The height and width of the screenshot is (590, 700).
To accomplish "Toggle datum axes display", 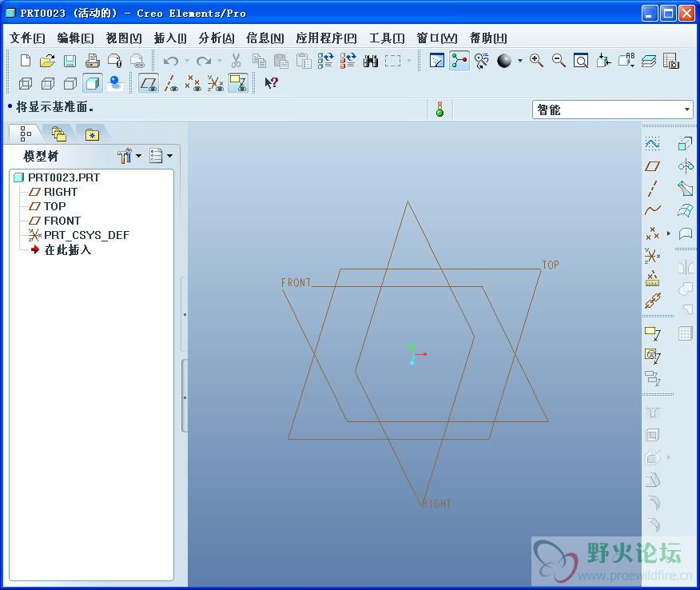I will [171, 83].
